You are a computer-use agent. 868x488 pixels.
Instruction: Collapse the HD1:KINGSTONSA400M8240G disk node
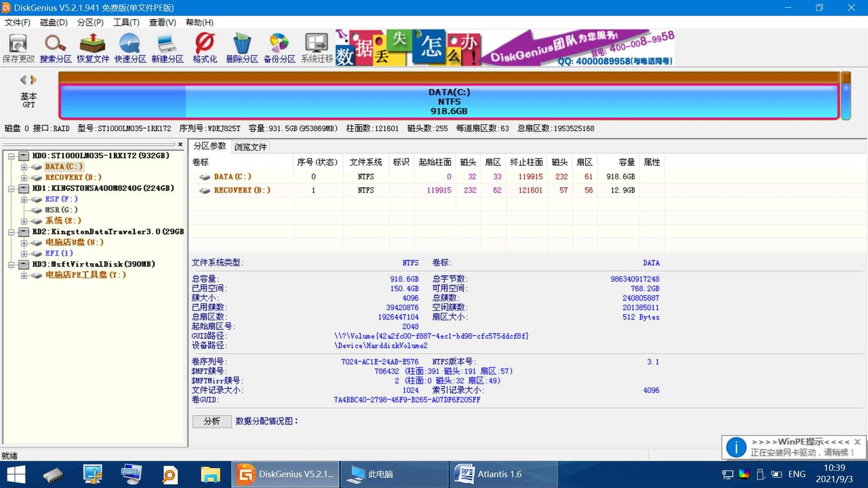tap(11, 188)
